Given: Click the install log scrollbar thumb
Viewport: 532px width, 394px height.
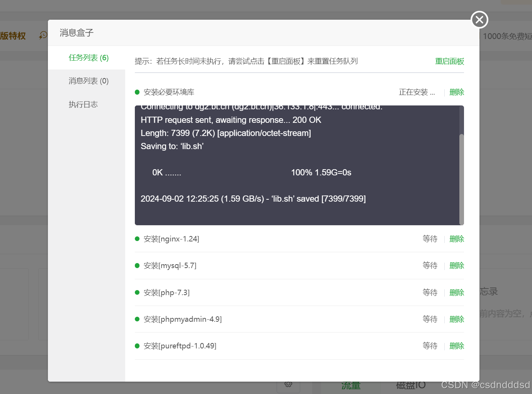Looking at the screenshot, I should pyautogui.click(x=461, y=179).
